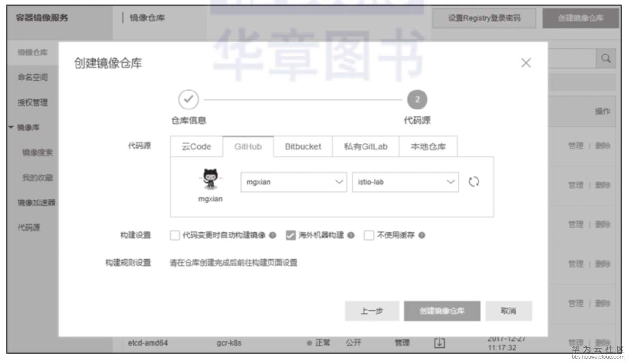Click 设置Registry登录密码 button in the page header

(x=484, y=18)
